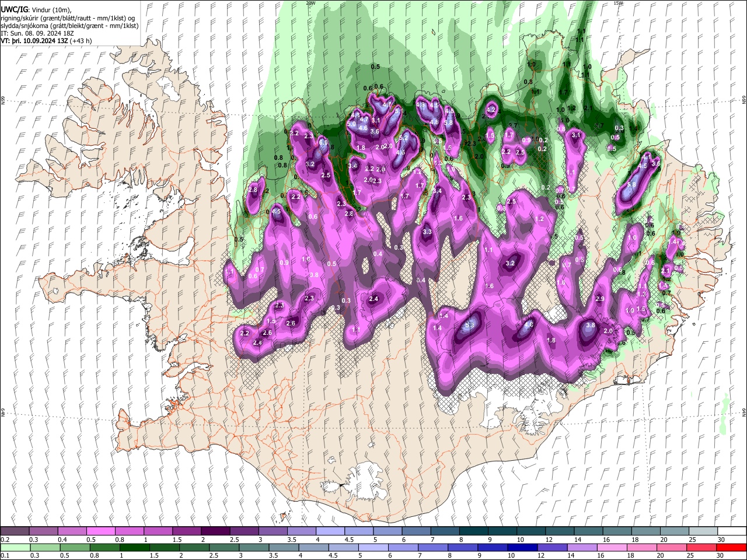Click the upper legend swatch labeled 0.2
Screen dimensions: 747x560
(x=15, y=531)
